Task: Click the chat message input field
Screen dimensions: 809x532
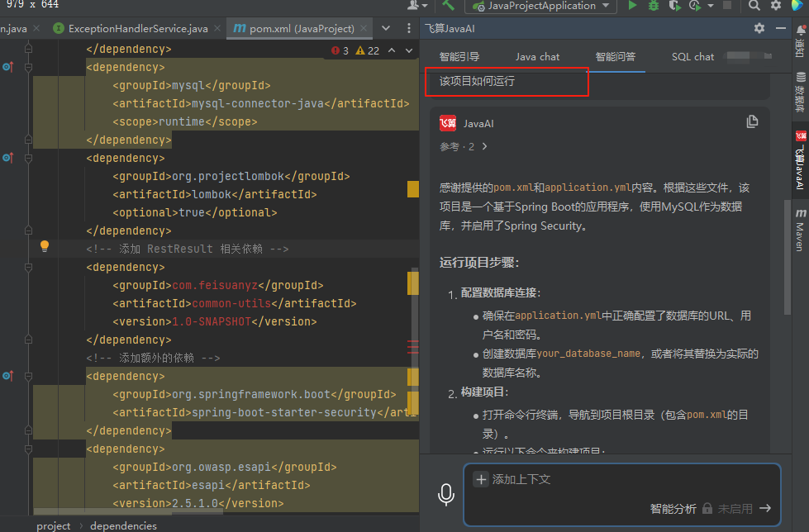Action: tap(622, 494)
